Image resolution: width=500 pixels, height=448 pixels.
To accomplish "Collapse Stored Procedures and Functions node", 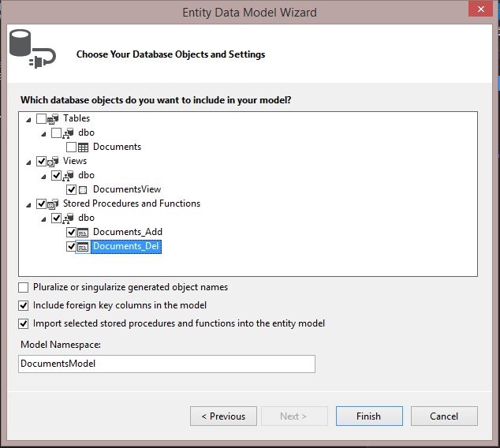I will click(x=29, y=204).
